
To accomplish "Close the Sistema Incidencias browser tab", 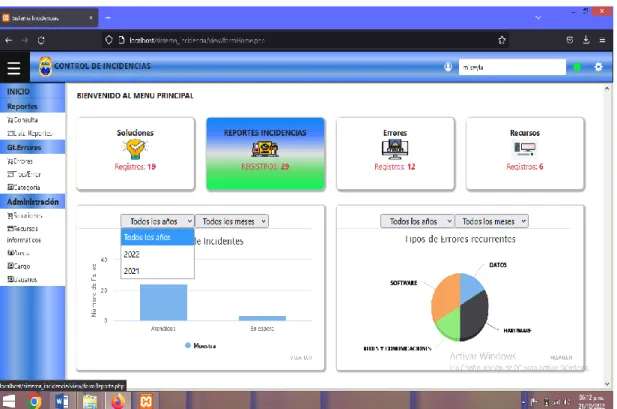I will click(x=91, y=18).
